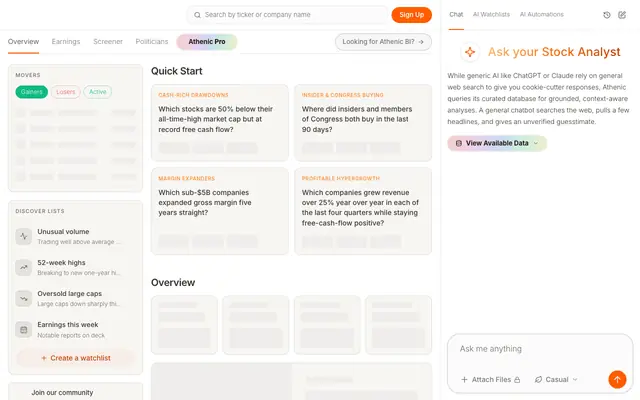640x400 pixels.
Task: Open the Profitable Hypergrowth quick start card
Action: coord(363,211)
